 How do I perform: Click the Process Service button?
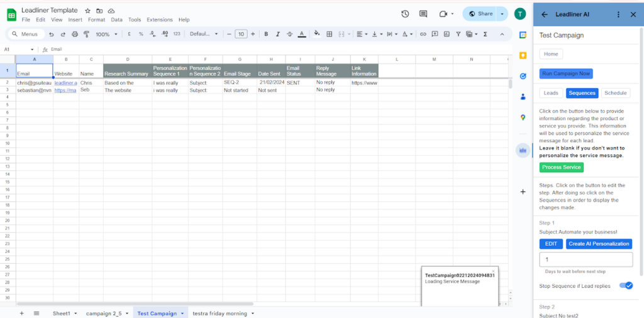tap(562, 167)
